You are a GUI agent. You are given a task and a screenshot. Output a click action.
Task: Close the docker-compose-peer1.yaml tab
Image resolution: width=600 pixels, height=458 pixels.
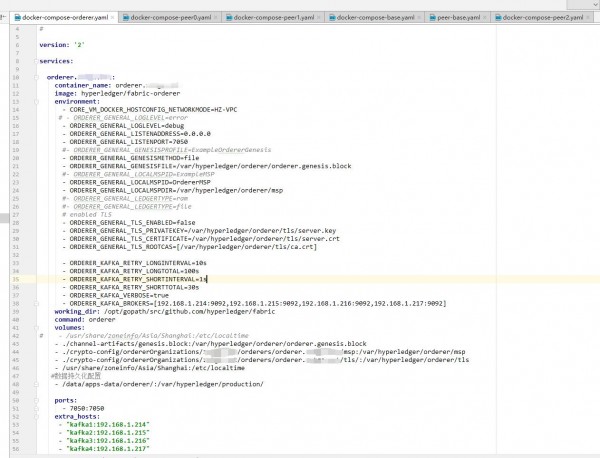coord(318,18)
